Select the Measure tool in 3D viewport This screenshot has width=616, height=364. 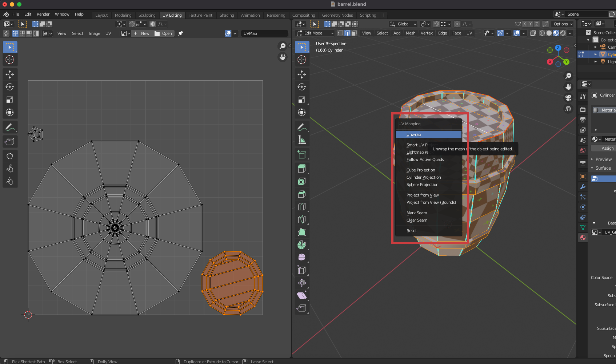pyautogui.click(x=301, y=140)
